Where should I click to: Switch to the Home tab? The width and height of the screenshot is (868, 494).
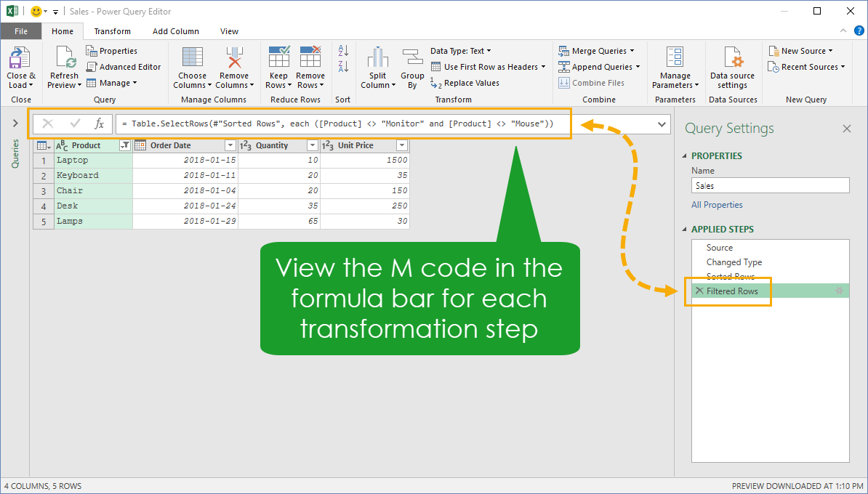coord(63,31)
